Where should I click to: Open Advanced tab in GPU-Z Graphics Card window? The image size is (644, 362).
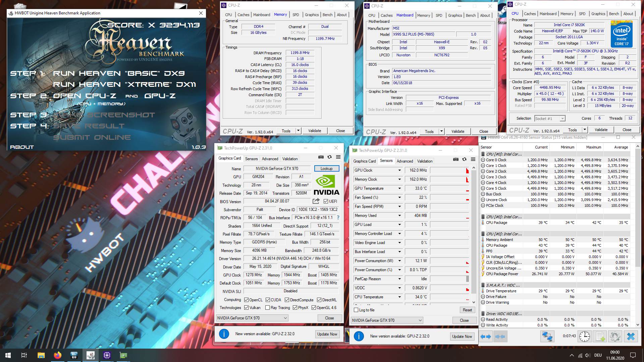(x=270, y=159)
